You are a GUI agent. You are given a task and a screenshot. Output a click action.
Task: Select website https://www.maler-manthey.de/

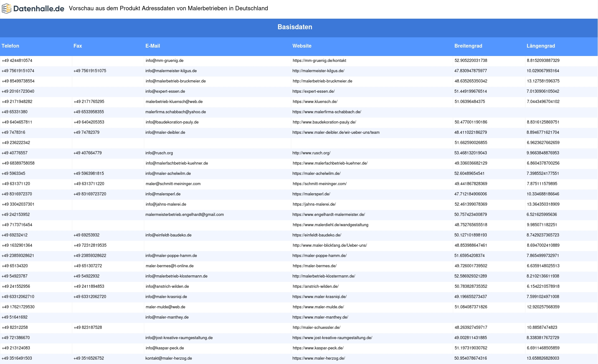point(320,317)
